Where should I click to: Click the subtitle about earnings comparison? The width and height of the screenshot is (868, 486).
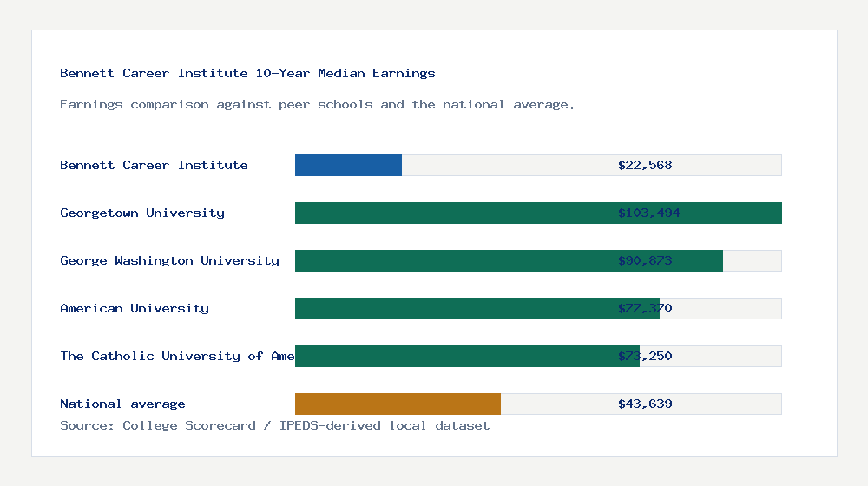317,105
